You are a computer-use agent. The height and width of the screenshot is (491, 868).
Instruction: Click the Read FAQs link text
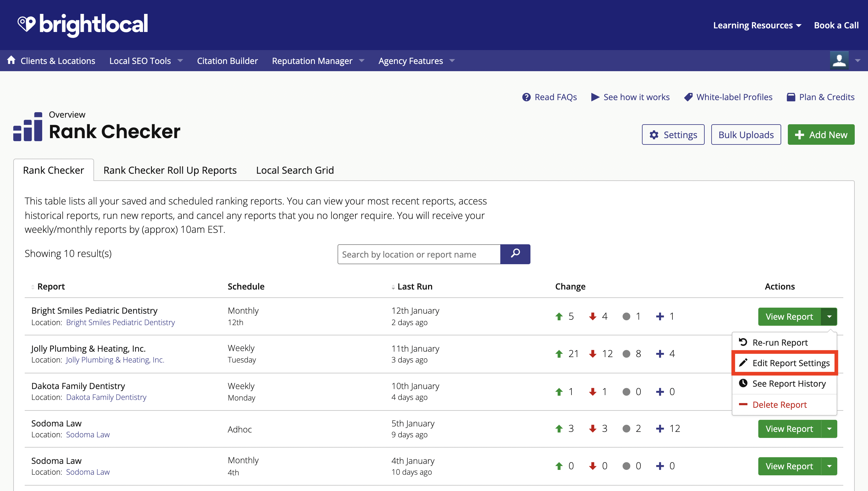556,97
